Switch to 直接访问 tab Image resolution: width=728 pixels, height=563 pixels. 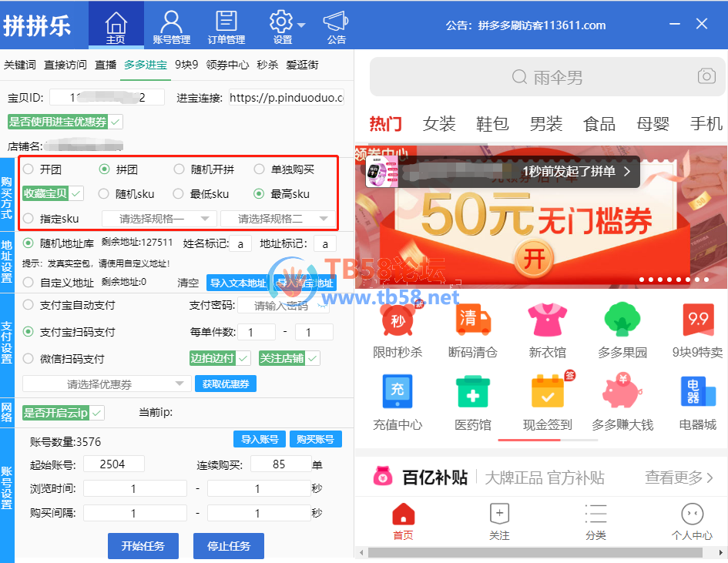point(65,65)
